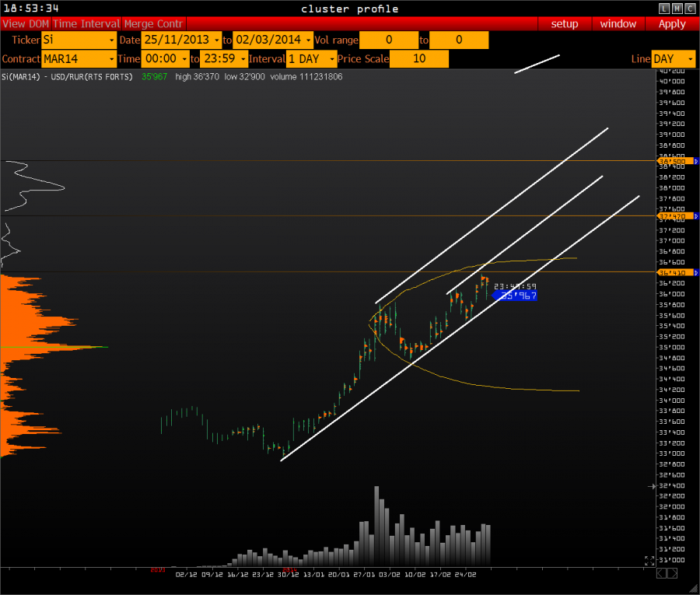Open the Ticker dropdown showing Si

click(x=79, y=40)
